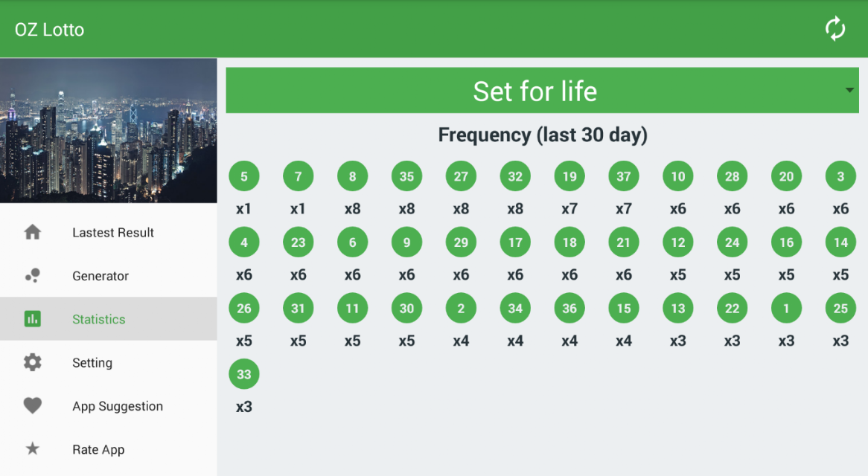Select number ball 33
The width and height of the screenshot is (868, 476).
tap(243, 374)
